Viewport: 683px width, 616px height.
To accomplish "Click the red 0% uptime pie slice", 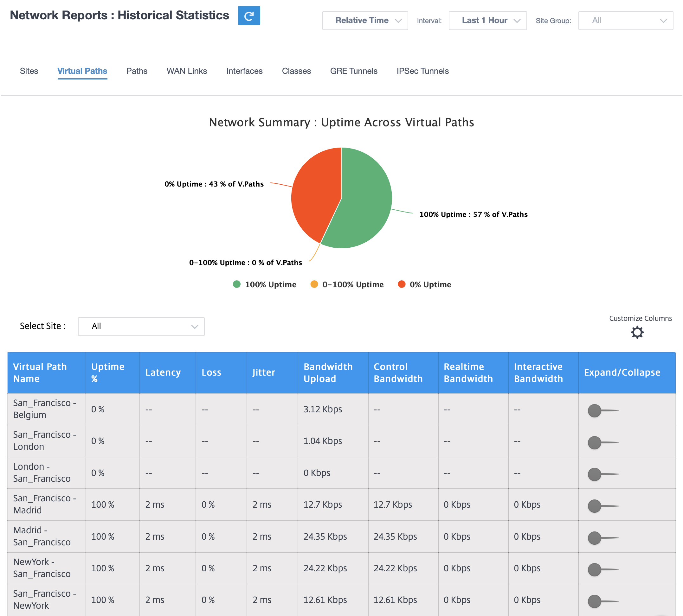I will tap(315, 193).
